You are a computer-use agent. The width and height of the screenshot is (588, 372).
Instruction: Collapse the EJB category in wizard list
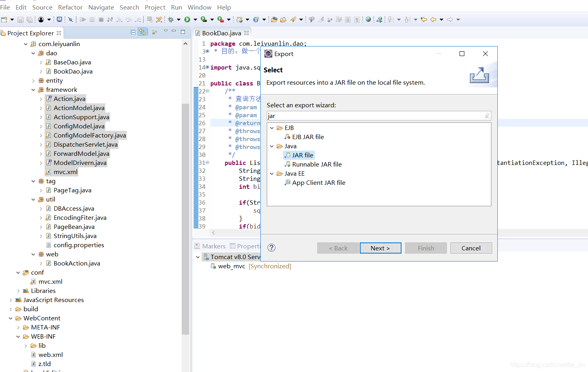point(272,128)
